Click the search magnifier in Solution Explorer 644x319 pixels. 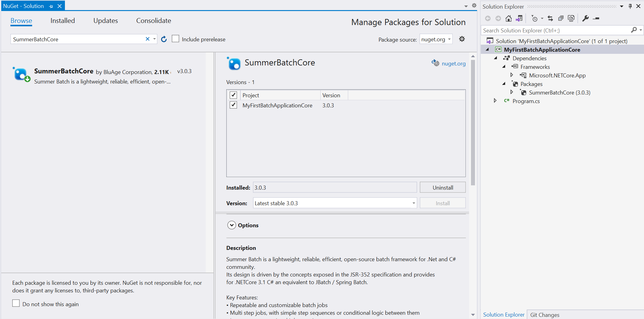click(634, 30)
